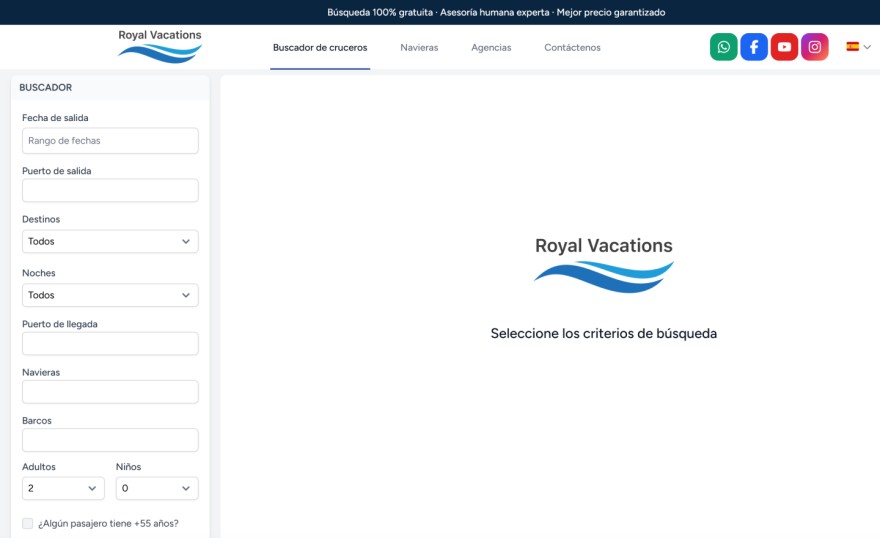Viewport: 880px width, 538px height.
Task: Open the Destinos dropdown
Action: click(110, 241)
